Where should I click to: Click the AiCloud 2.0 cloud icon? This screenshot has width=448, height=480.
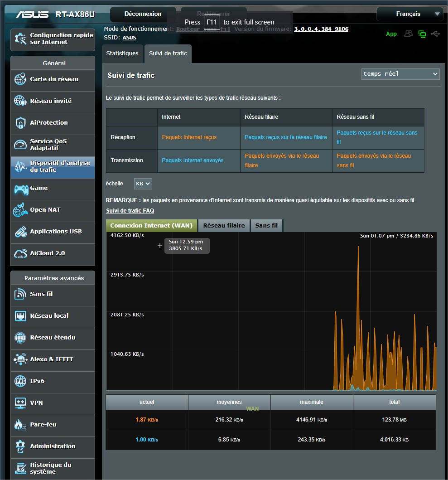[x=20, y=253]
